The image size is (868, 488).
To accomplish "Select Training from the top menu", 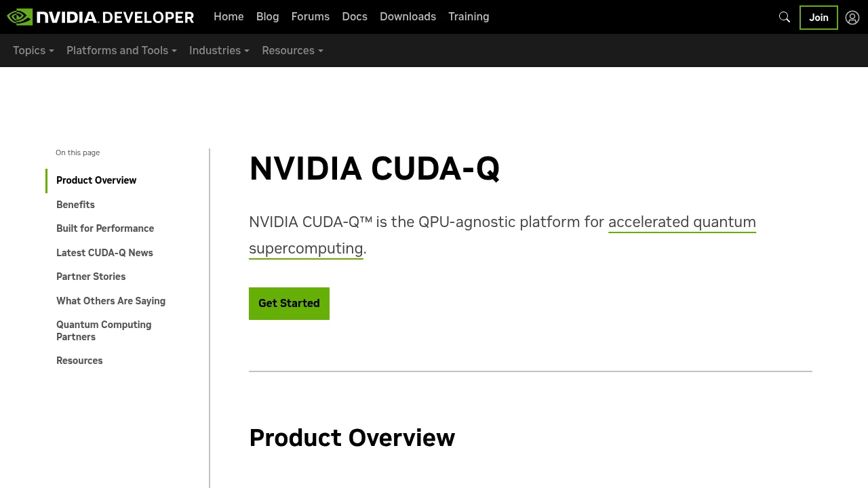I will (469, 16).
